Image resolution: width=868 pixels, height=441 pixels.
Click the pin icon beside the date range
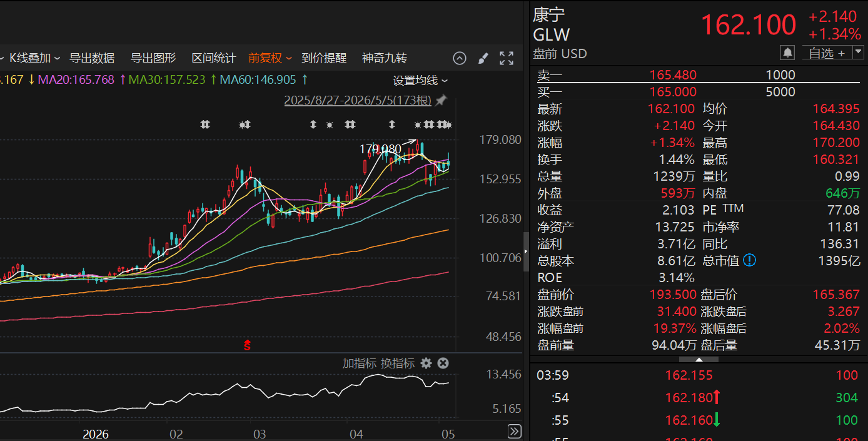click(441, 100)
